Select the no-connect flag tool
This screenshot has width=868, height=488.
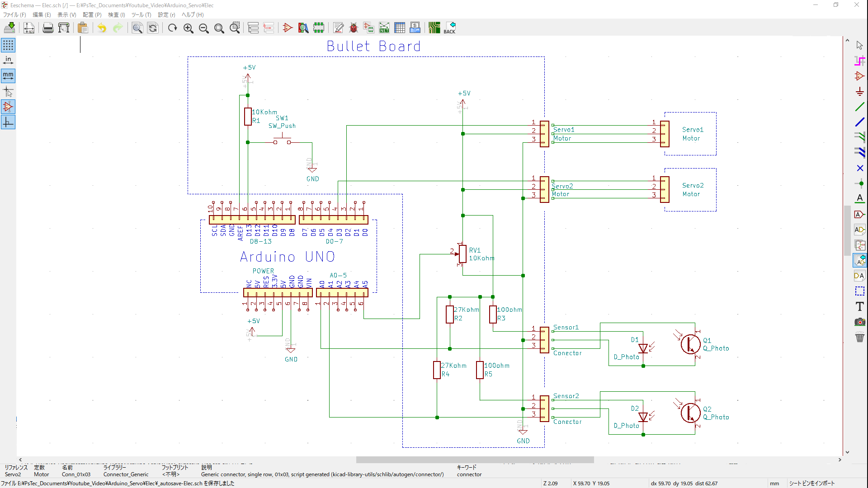(x=859, y=168)
